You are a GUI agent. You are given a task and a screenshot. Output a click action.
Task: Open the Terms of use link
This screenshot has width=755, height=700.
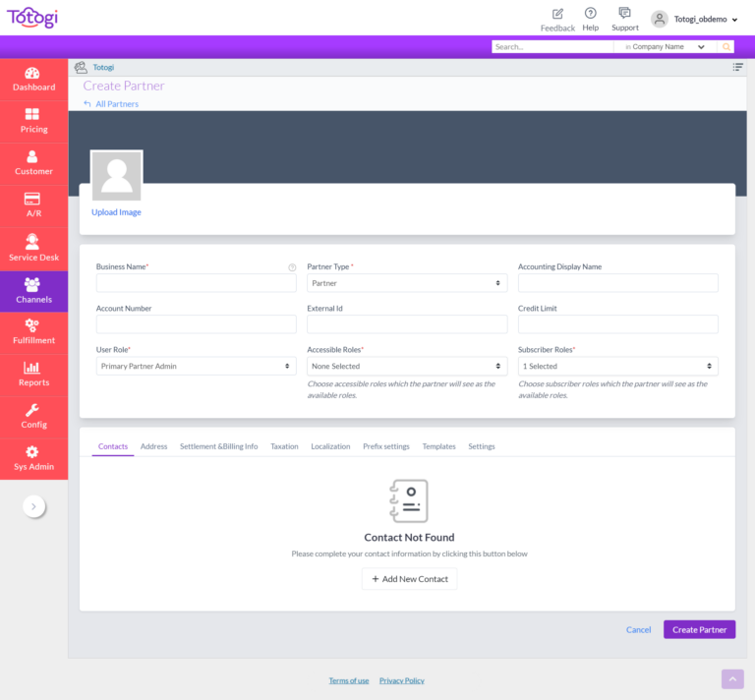tap(349, 680)
